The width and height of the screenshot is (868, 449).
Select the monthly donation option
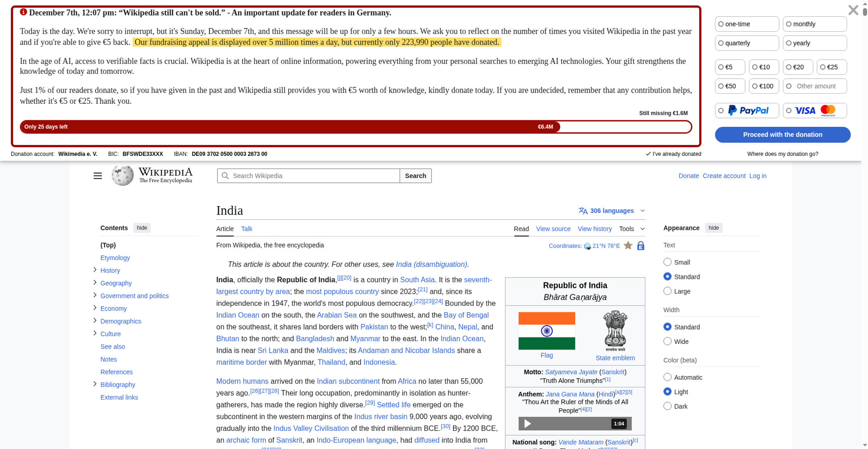(789, 24)
